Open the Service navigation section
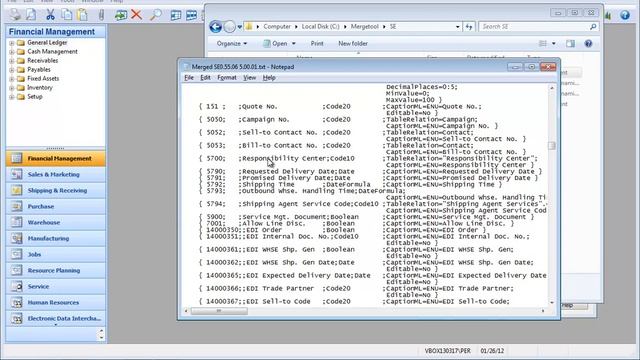640x360 pixels. (56, 286)
